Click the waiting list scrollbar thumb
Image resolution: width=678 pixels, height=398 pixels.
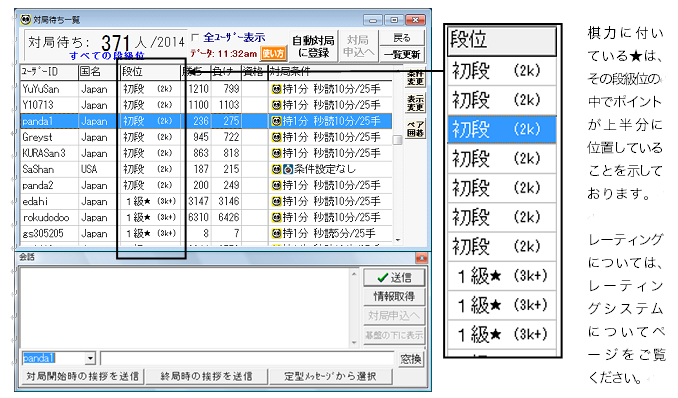397,140
